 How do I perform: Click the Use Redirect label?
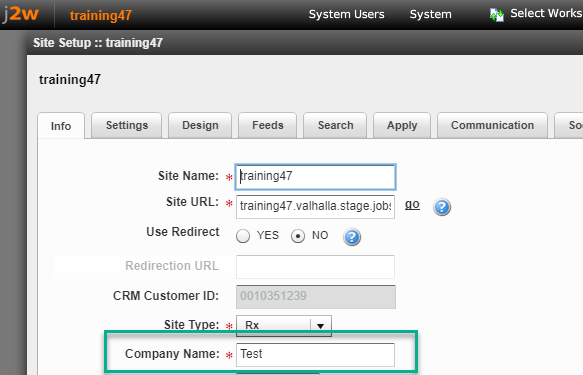point(183,232)
